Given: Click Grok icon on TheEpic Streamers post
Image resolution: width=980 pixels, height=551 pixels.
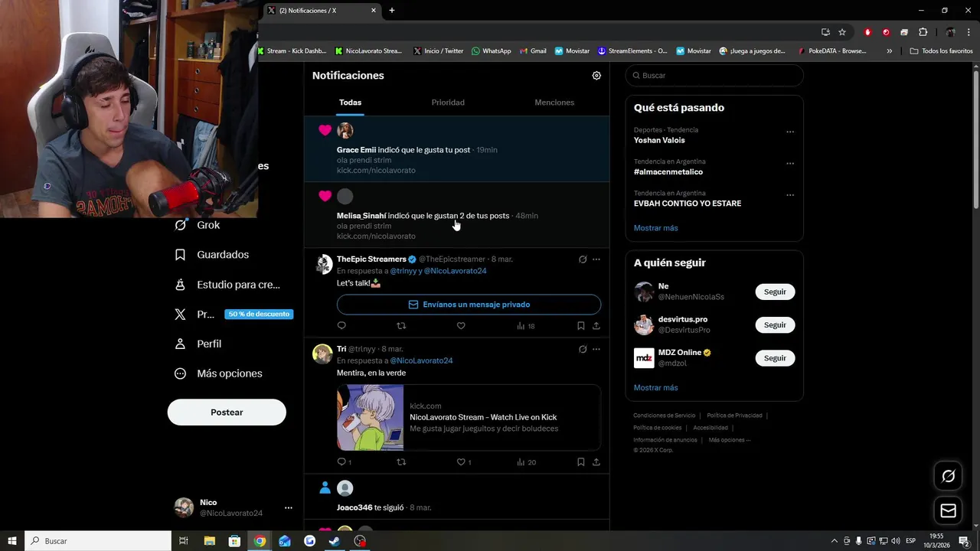Looking at the screenshot, I should pyautogui.click(x=583, y=259).
